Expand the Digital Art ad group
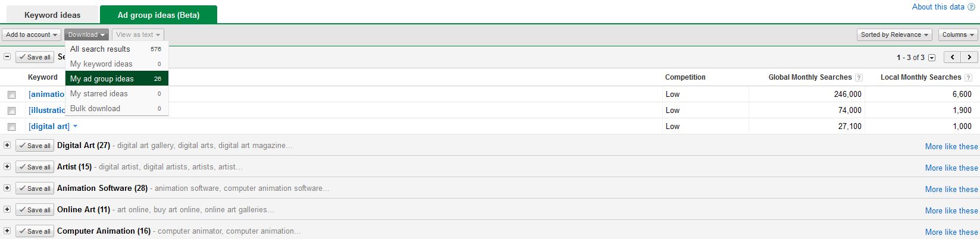Screen dimensions: 980x239 [x=7, y=145]
